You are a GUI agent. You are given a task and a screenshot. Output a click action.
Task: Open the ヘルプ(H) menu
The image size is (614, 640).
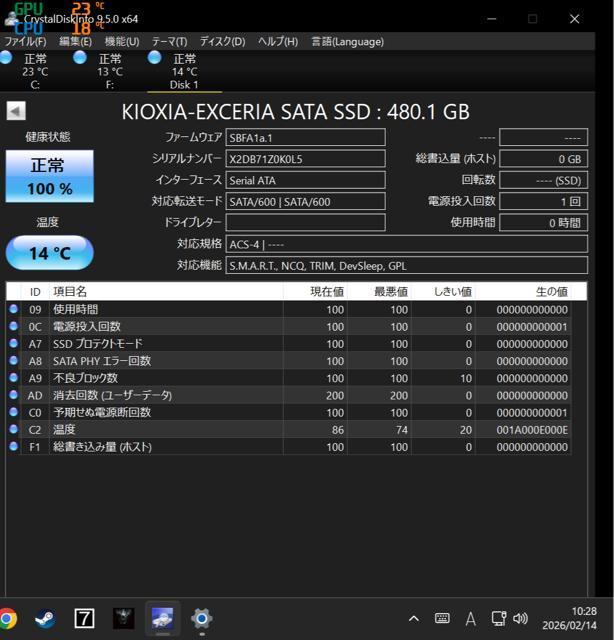point(278,42)
